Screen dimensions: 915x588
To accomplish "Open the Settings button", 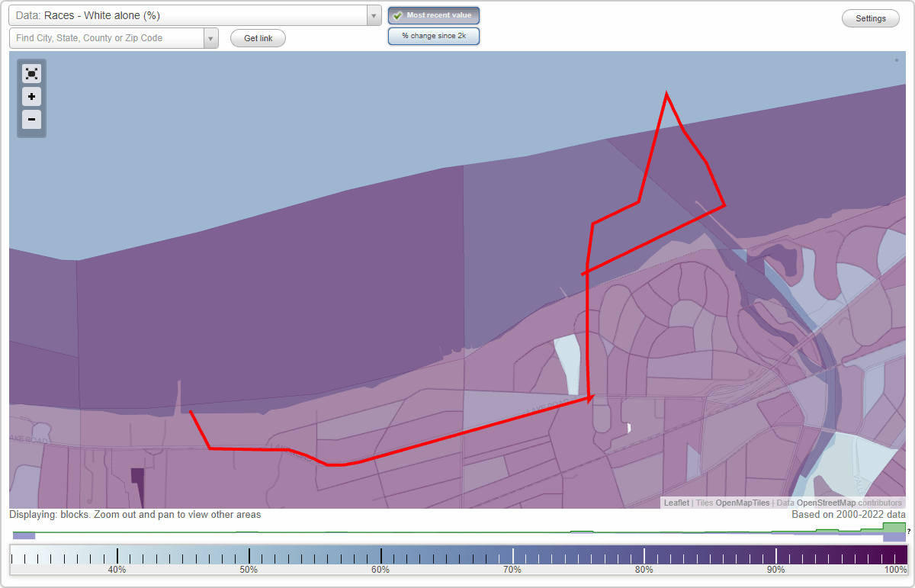I will (x=871, y=19).
